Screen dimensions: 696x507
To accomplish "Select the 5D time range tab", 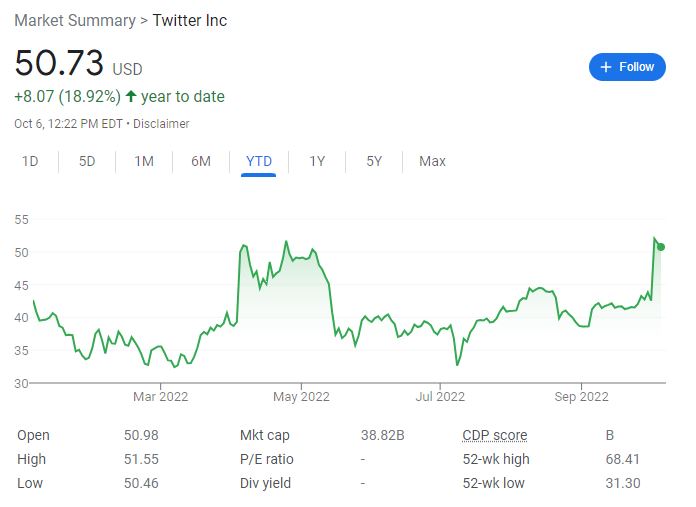I will point(87,161).
